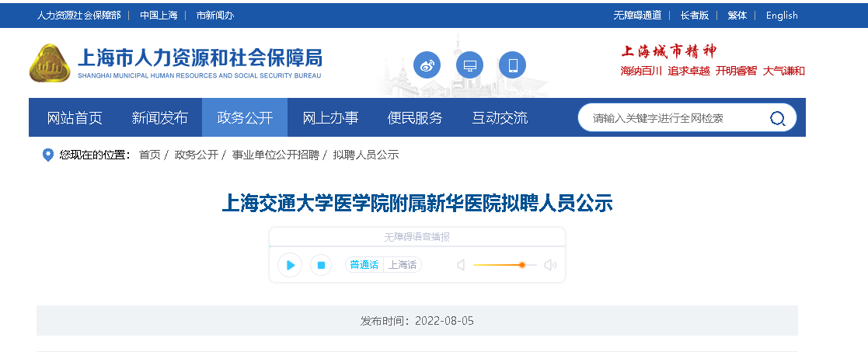Open 互动交流 in the navigation bar
Screen dimensions: 868x352
[x=500, y=117]
